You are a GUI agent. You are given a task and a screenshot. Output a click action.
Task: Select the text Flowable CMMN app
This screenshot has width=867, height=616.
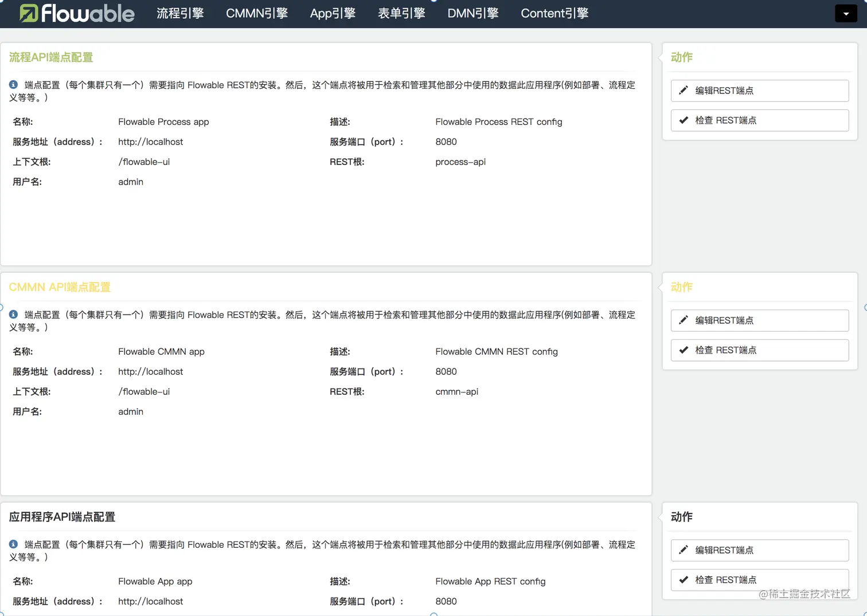tap(161, 351)
